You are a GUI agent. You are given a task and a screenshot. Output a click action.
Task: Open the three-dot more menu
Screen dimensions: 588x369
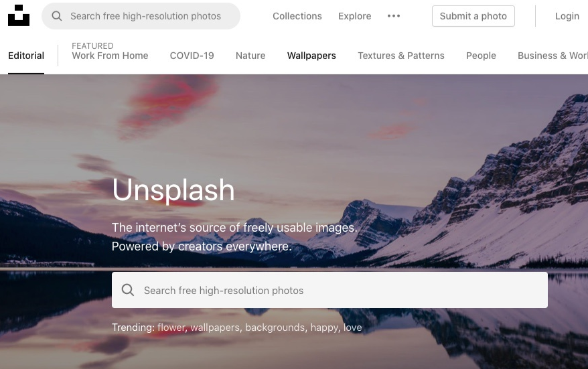point(394,16)
